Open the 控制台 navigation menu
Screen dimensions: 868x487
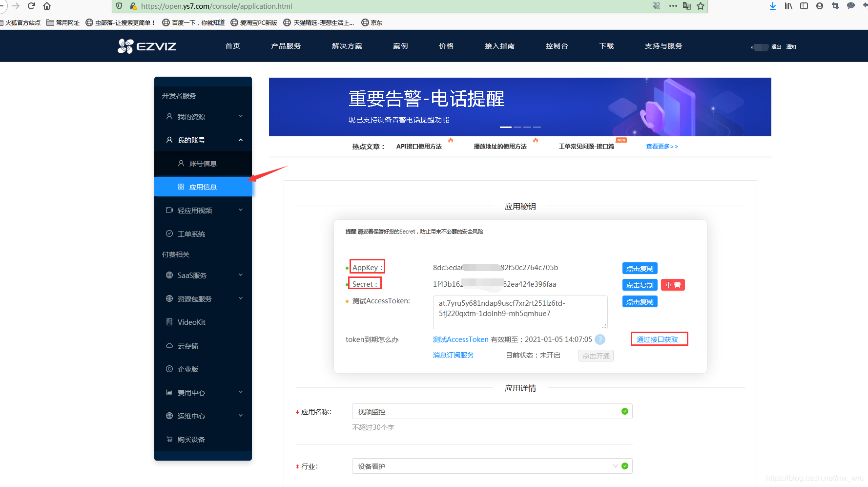pos(557,46)
